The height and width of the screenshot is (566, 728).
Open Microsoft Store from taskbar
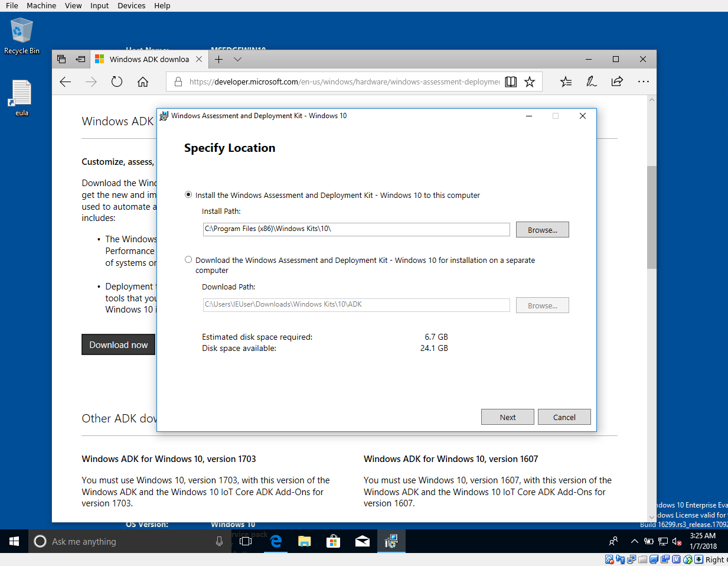[333, 541]
